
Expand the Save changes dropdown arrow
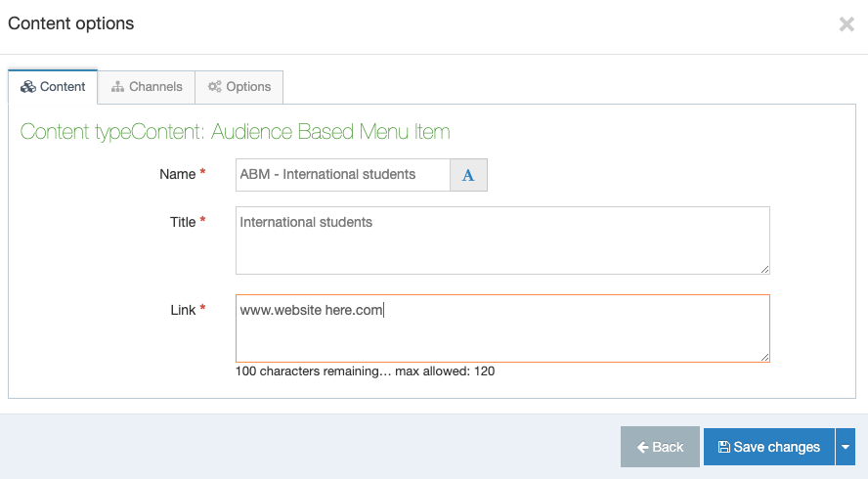click(x=846, y=447)
